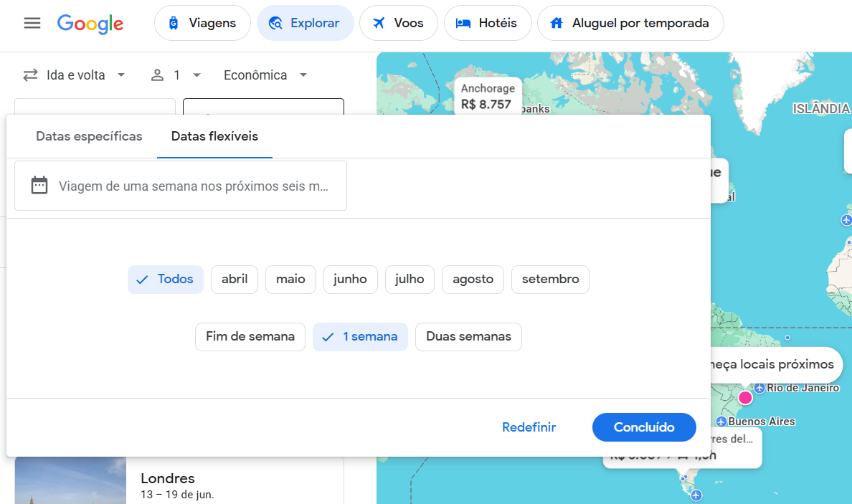
Task: Click the Concluído button
Action: point(644,427)
